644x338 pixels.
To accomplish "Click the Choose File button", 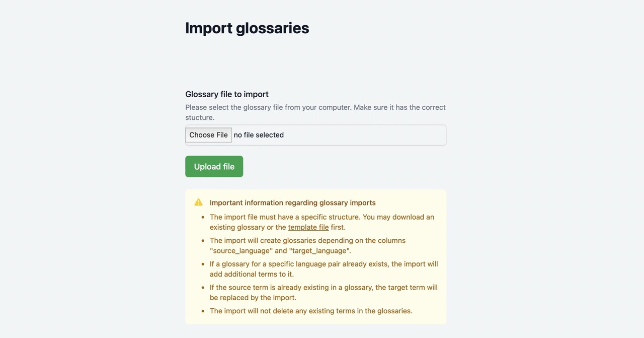I will coord(208,135).
